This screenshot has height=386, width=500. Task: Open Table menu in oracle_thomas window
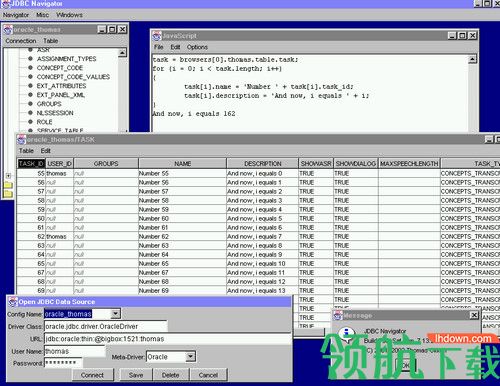tap(51, 41)
